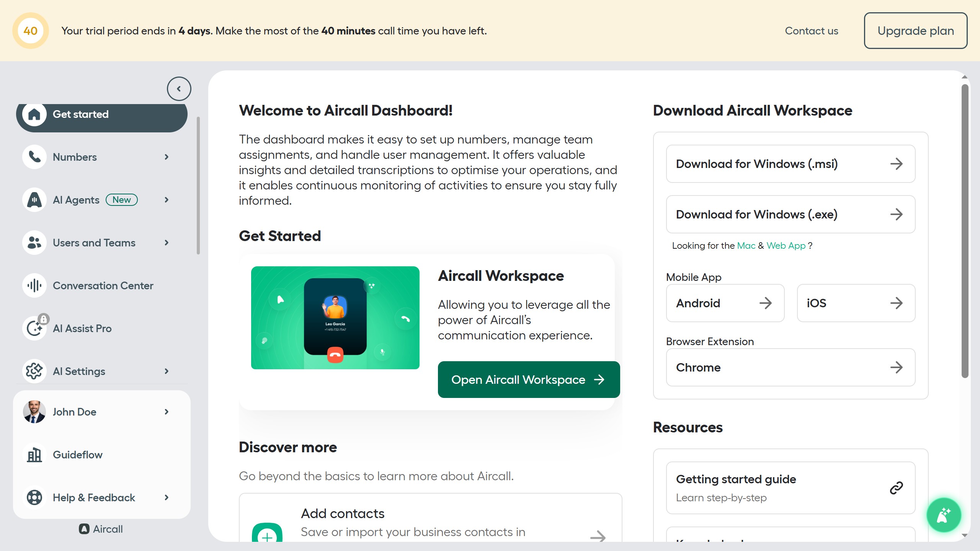Collapse the sidebar with the chevron button
The width and height of the screenshot is (980, 551).
tap(179, 89)
